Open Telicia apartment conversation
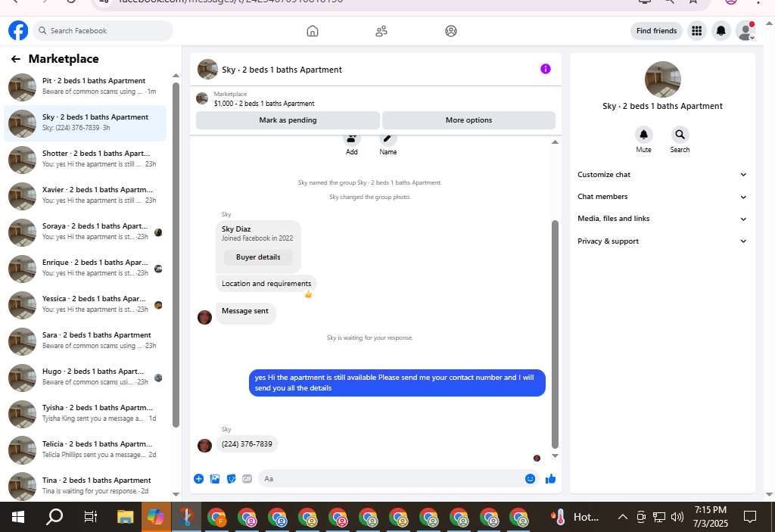The height and width of the screenshot is (532, 775). click(x=85, y=450)
